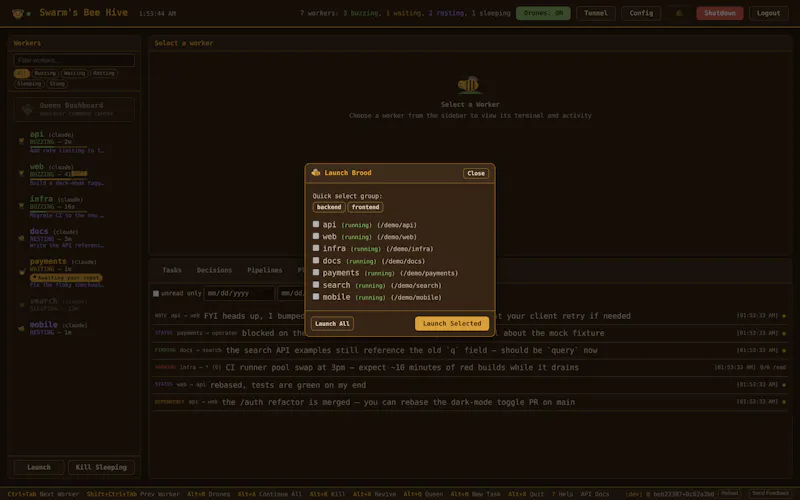Image resolution: width=800 pixels, height=500 pixels.
Task: Quick select the frontend group
Action: 365,207
